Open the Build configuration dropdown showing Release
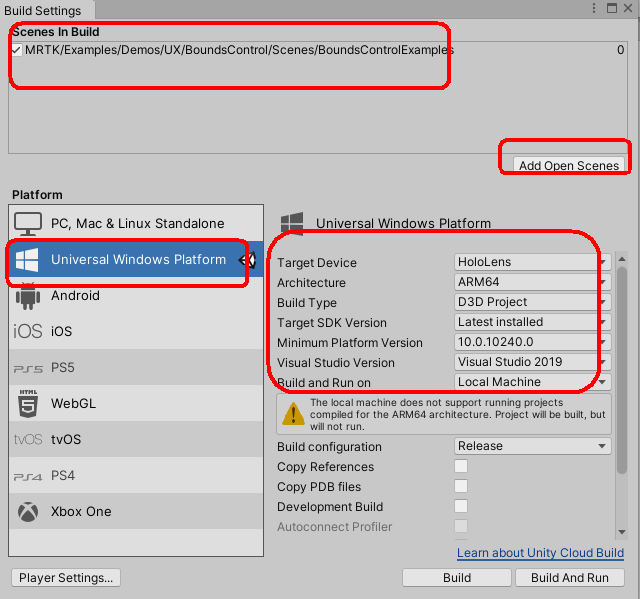640x599 pixels. pos(532,446)
